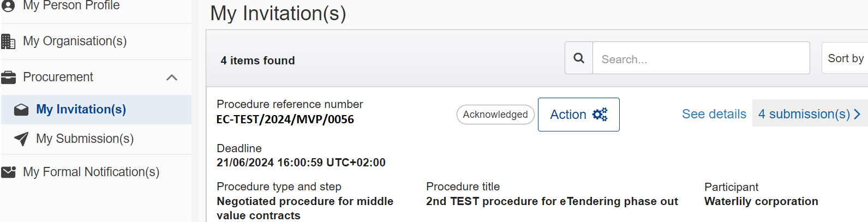The height and width of the screenshot is (222, 868).
Task: Click the open envelope icon beside My Invitation(s)
Action: click(21, 110)
